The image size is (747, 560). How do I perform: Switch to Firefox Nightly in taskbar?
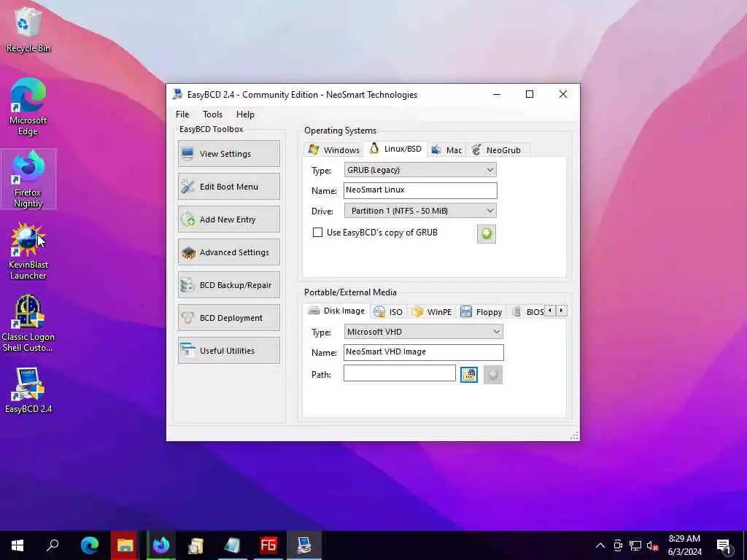coord(160,545)
